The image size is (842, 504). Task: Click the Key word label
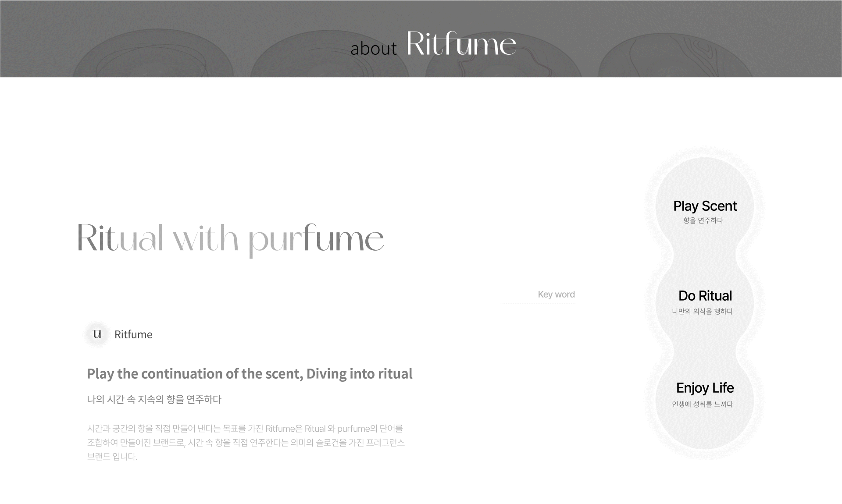pos(556,295)
